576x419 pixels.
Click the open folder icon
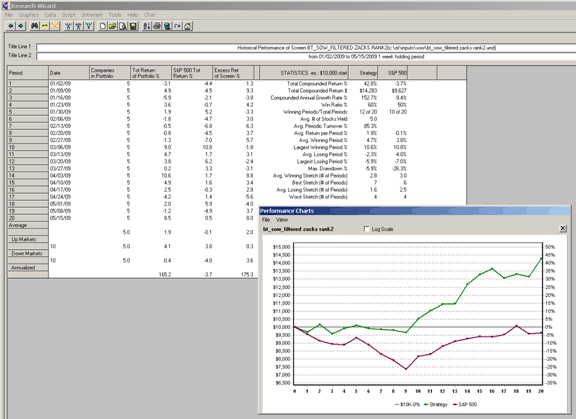(113, 26)
